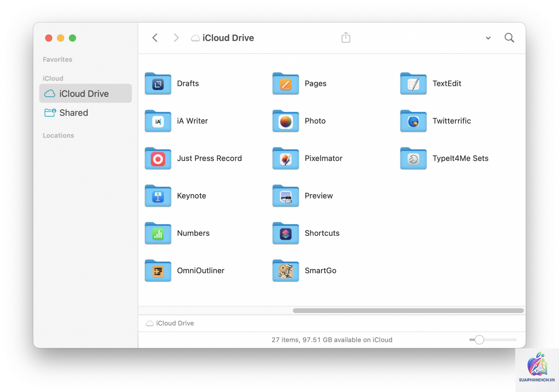Click iCloud Drive in the path bar

(170, 323)
